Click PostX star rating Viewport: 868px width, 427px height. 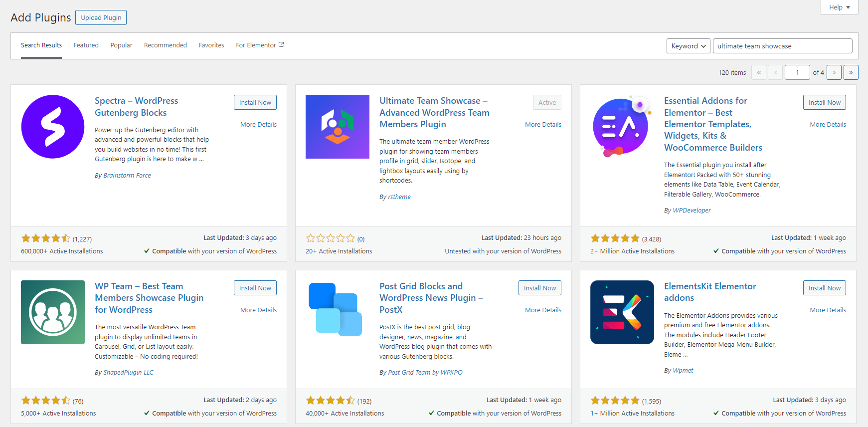coord(331,401)
